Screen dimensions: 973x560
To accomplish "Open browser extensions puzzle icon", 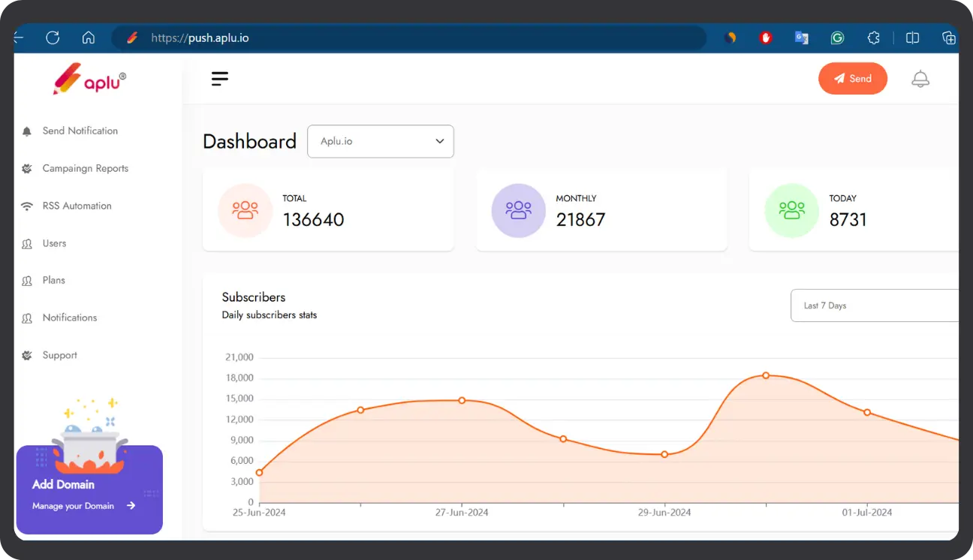I will (873, 38).
